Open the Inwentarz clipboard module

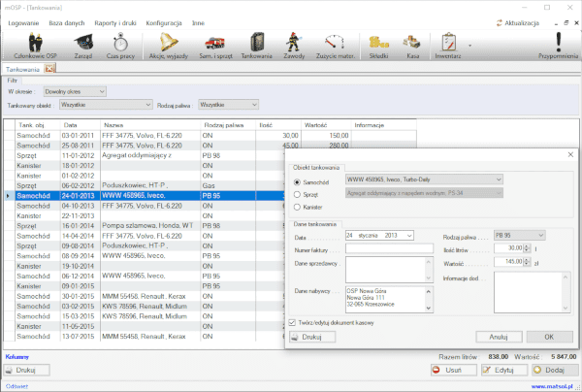click(448, 46)
